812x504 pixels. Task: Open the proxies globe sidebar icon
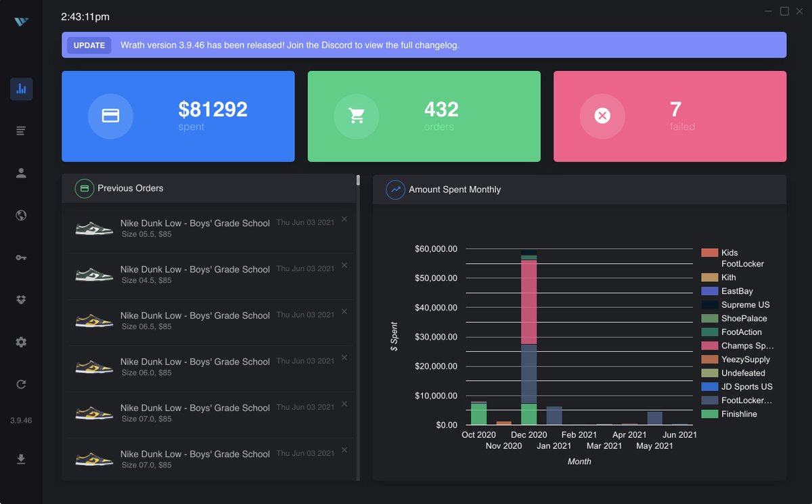(21, 215)
